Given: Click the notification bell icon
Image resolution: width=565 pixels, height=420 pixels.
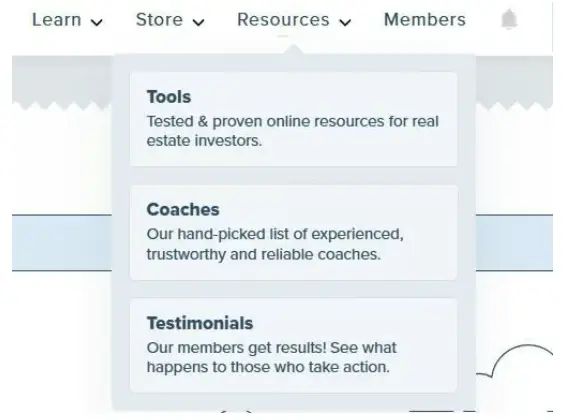Looking at the screenshot, I should click(509, 19).
